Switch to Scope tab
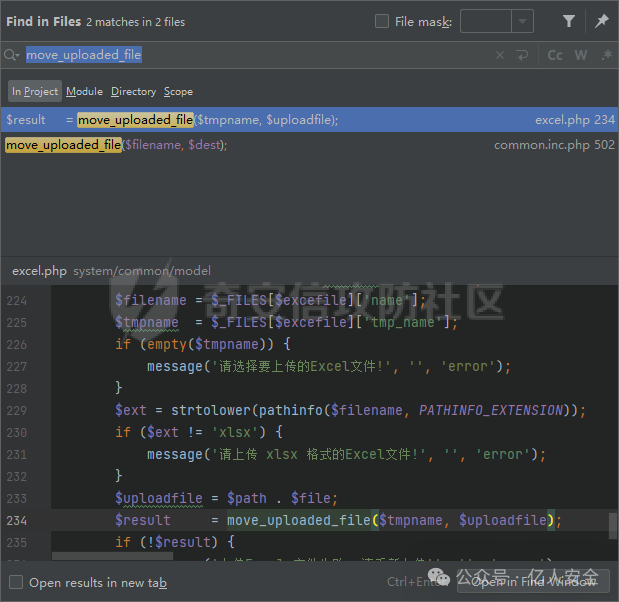 178,91
